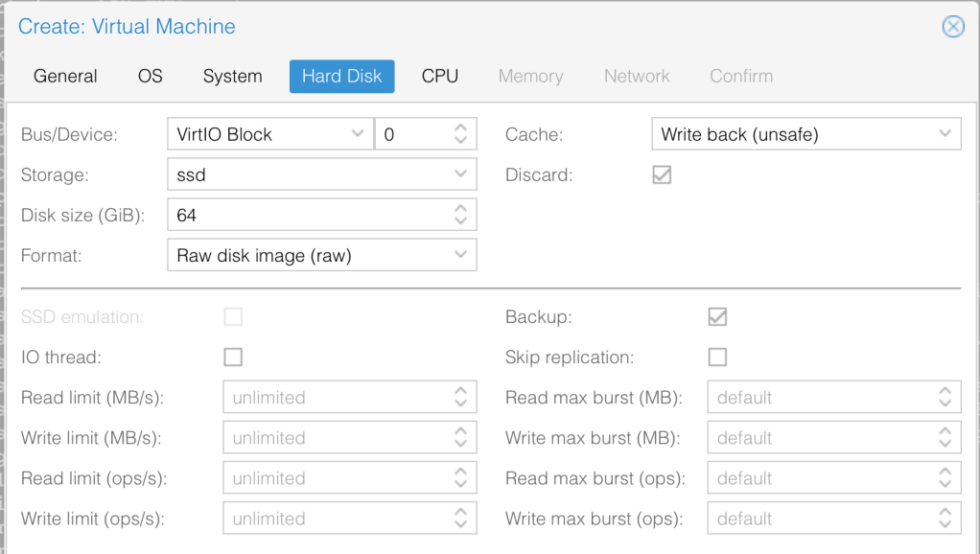This screenshot has width=980, height=554.
Task: Disable the Backup checkbox
Action: coord(717,317)
